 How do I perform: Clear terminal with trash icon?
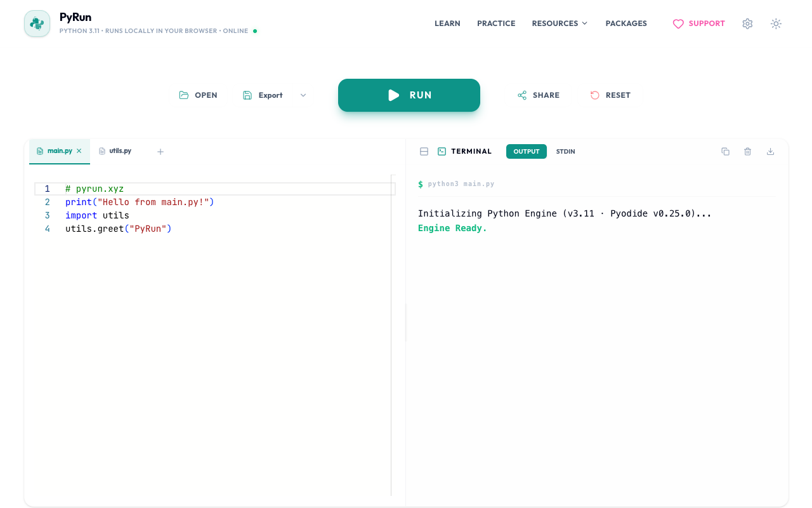tap(748, 151)
